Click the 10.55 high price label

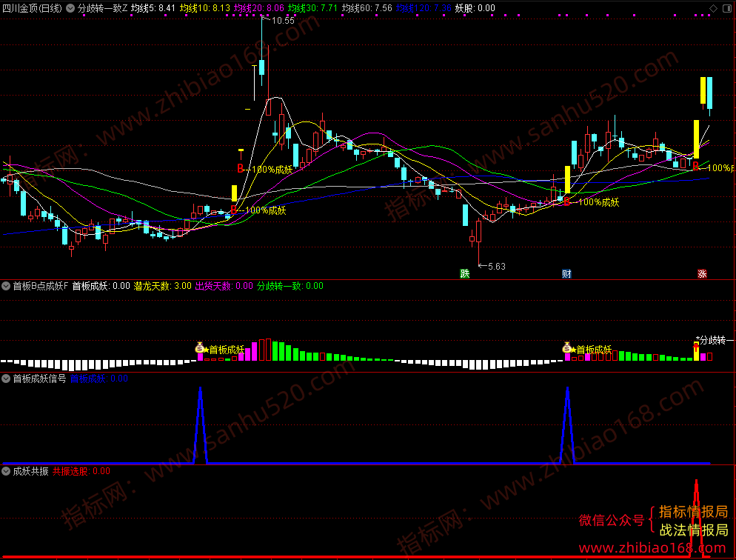click(x=283, y=20)
